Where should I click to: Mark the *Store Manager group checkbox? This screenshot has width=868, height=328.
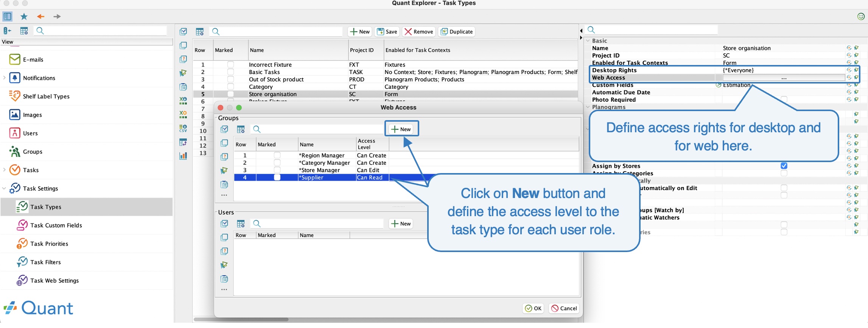(277, 170)
